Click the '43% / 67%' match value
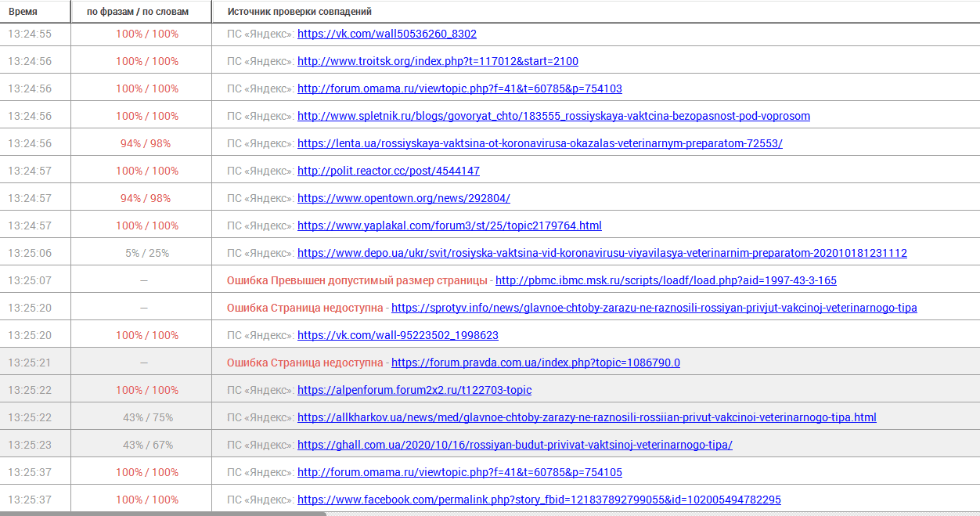Screen dimensions: 980x516 pyautogui.click(x=148, y=445)
